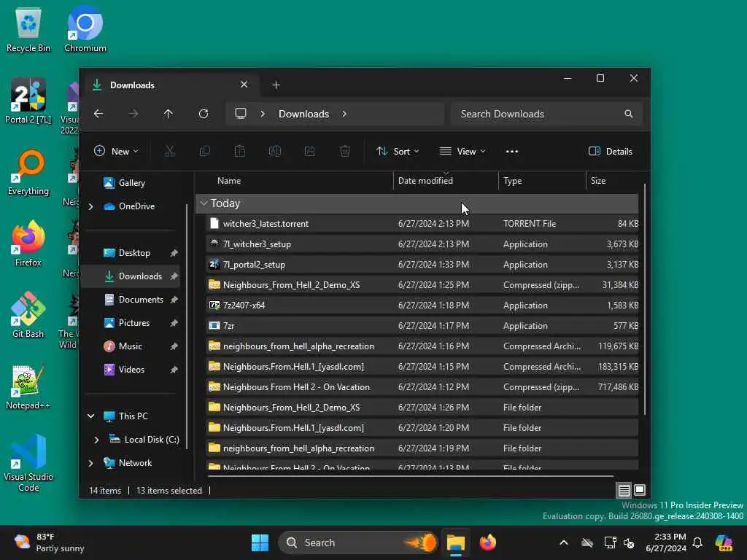Go up one folder level

169,114
